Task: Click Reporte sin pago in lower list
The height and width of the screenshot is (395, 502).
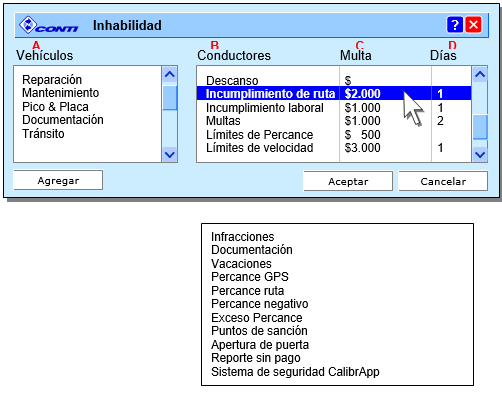Action: (256, 358)
